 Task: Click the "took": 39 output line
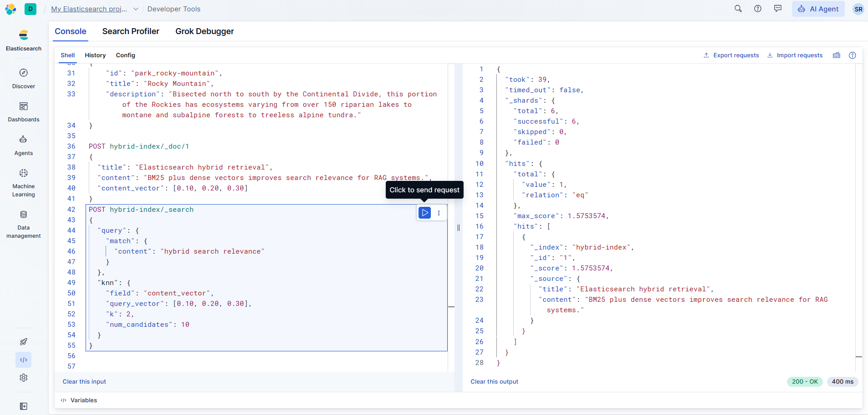527,80
